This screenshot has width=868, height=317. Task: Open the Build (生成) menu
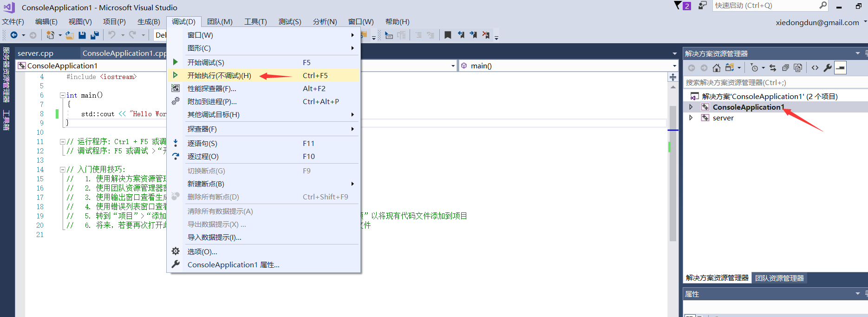pyautogui.click(x=149, y=22)
